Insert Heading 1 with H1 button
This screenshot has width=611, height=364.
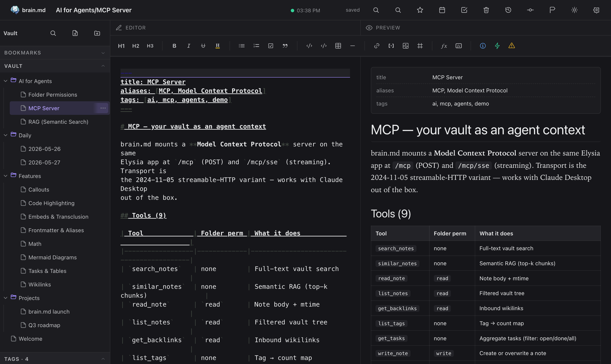[121, 46]
